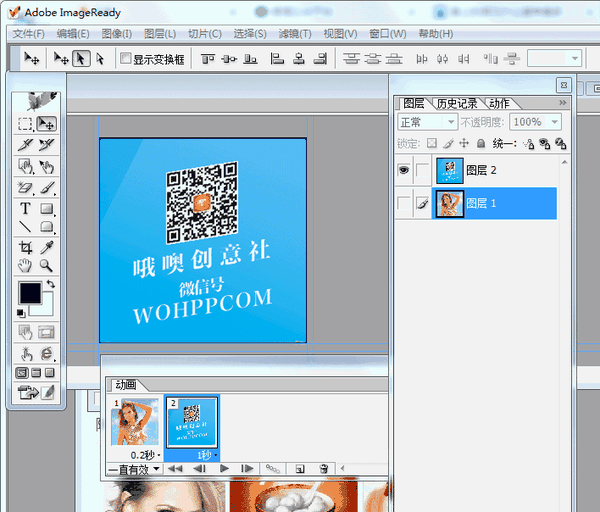Select the Line tool
600x512 pixels.
click(25, 227)
